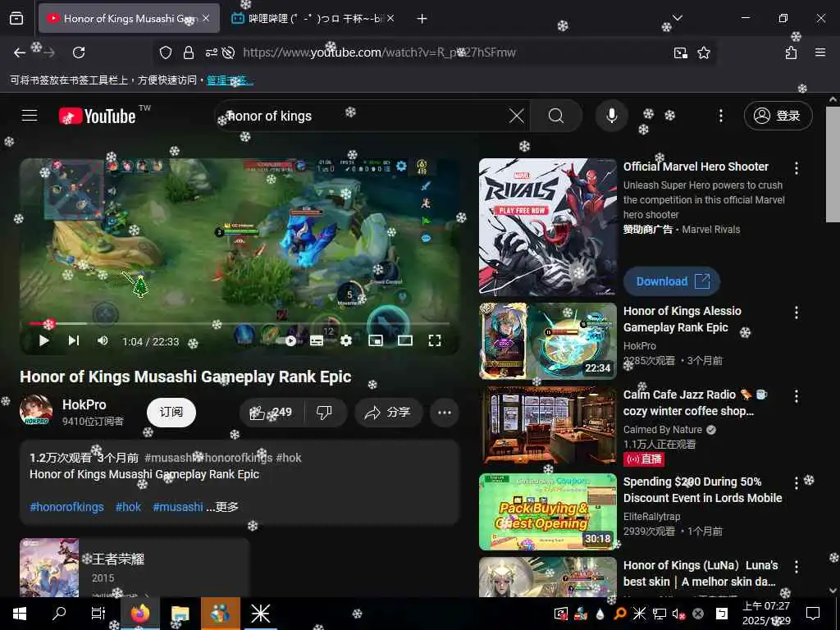Open options for Calm Cafe Jazz Radio
The image size is (840, 630).
coord(797,396)
